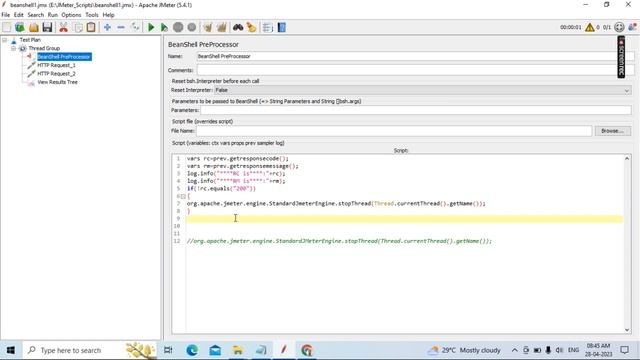Click the Clear broom icon
This screenshot has height=360, width=640.
(x=208, y=27)
